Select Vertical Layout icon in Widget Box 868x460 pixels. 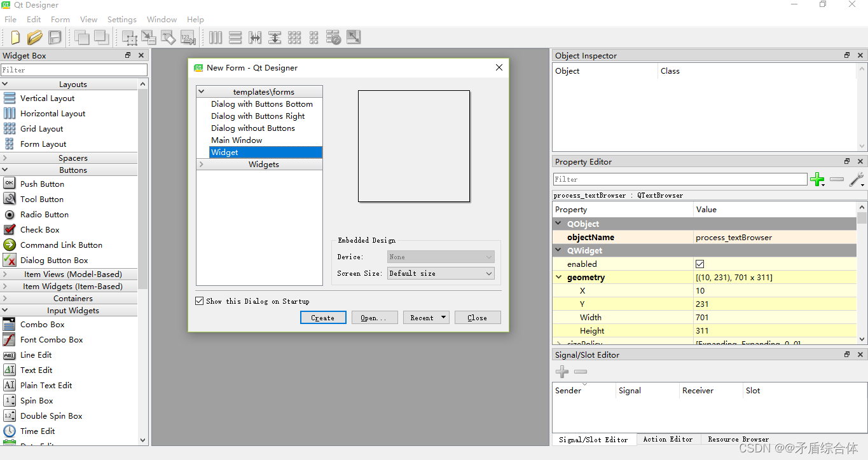pyautogui.click(x=10, y=98)
